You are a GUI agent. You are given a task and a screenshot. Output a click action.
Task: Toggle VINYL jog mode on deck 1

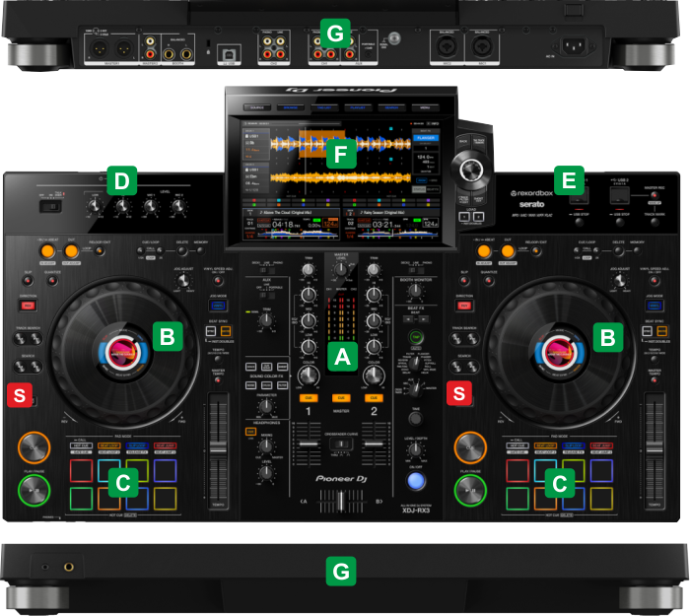pyautogui.click(x=218, y=306)
